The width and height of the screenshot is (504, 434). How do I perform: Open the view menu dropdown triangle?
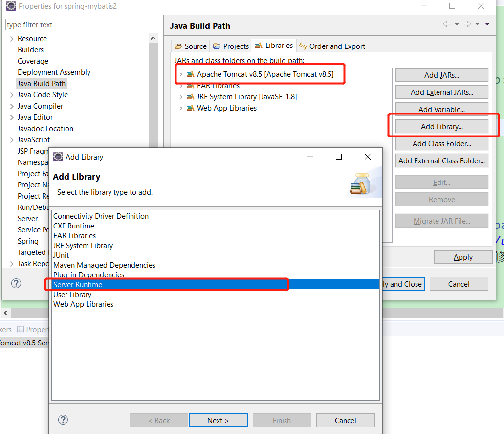click(x=487, y=23)
